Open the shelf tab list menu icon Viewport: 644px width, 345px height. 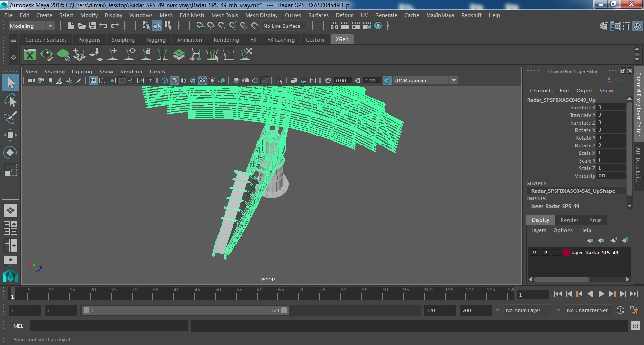click(13, 41)
